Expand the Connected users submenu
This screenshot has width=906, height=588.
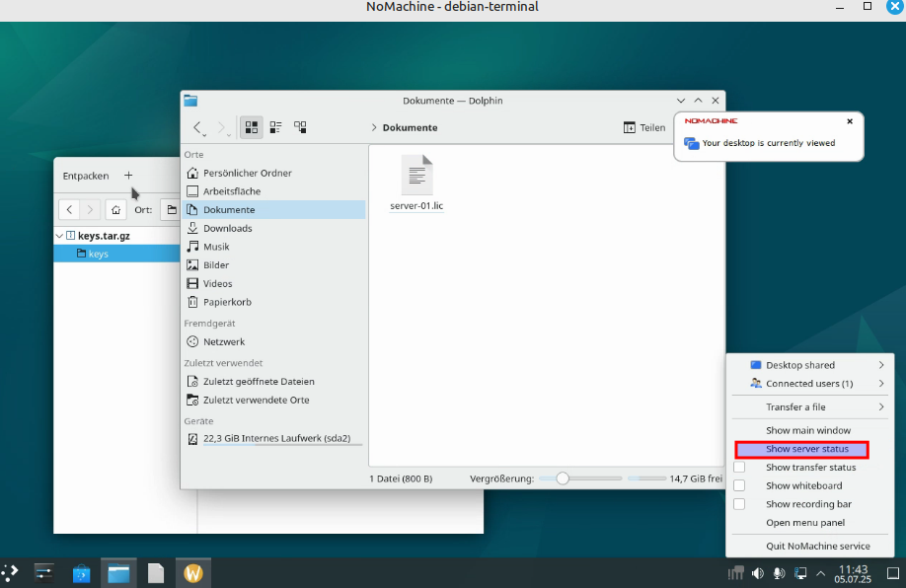(811, 384)
